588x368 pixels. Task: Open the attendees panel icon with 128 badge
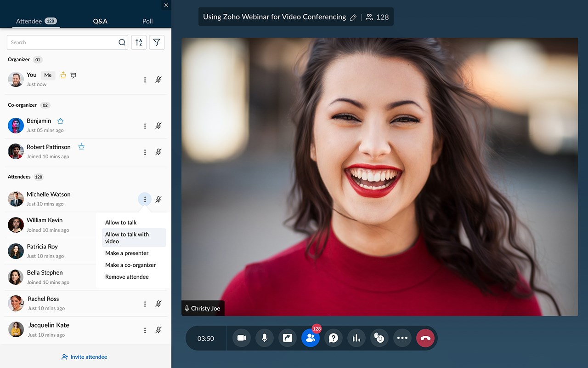coord(311,338)
